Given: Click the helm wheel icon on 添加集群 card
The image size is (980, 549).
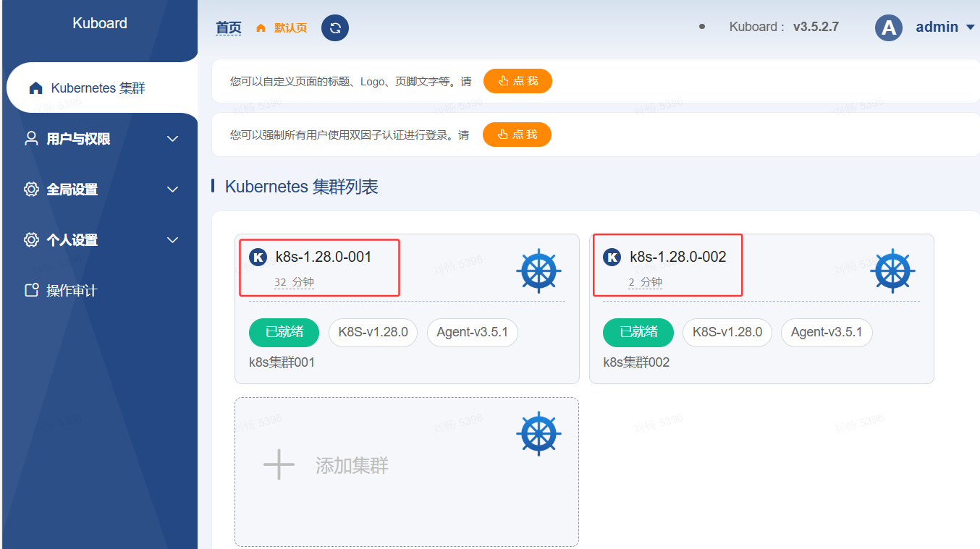Looking at the screenshot, I should pos(538,434).
